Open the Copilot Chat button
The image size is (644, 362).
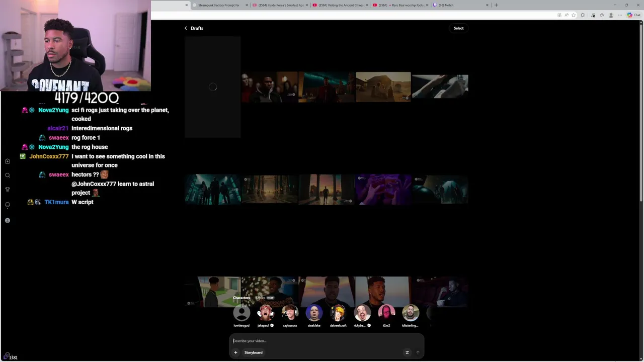point(633,15)
